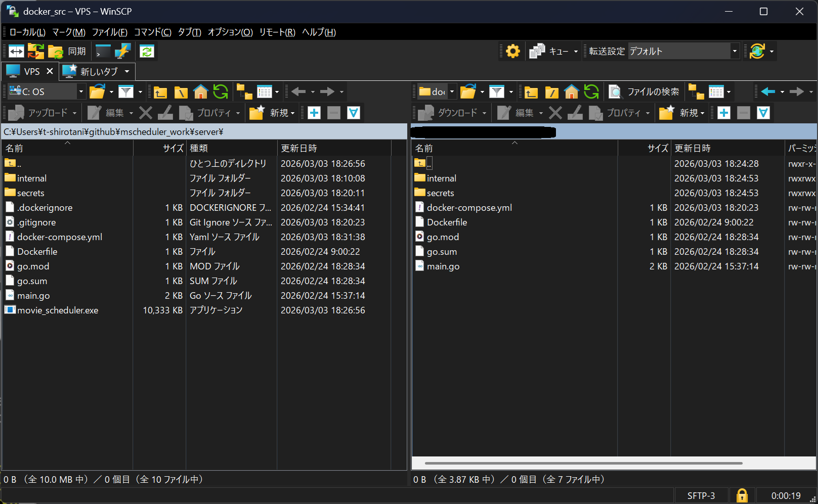The width and height of the screenshot is (818, 504).
Task: Open the コマンド(C) menu
Action: tap(152, 32)
